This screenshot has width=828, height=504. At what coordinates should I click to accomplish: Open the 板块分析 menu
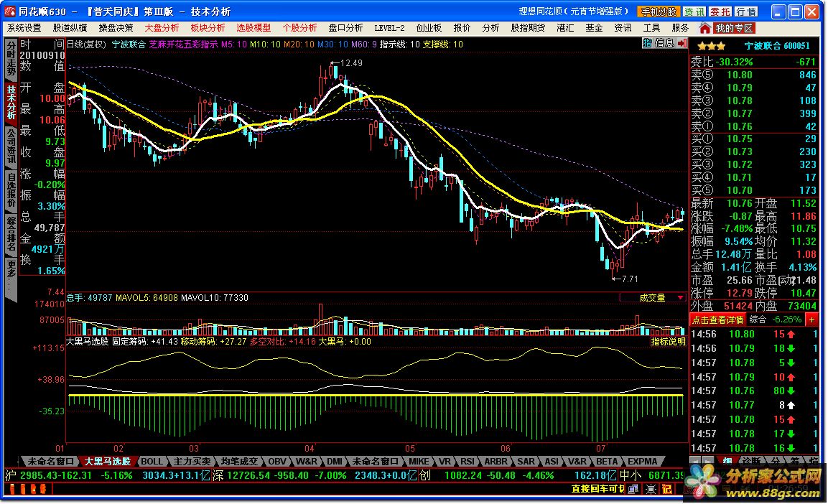[x=208, y=27]
